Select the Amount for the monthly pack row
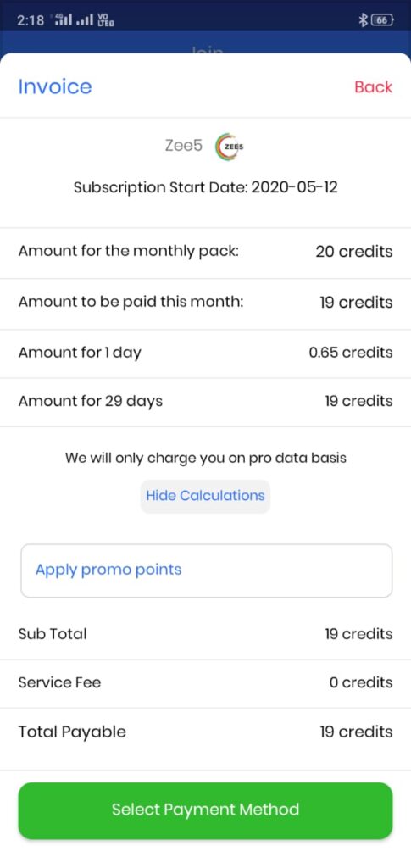The width and height of the screenshot is (411, 868). (x=205, y=253)
